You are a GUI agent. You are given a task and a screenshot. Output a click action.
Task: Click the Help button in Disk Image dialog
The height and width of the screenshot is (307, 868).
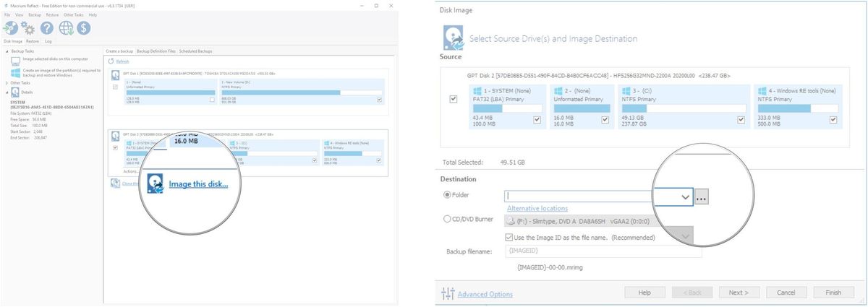pyautogui.click(x=646, y=293)
